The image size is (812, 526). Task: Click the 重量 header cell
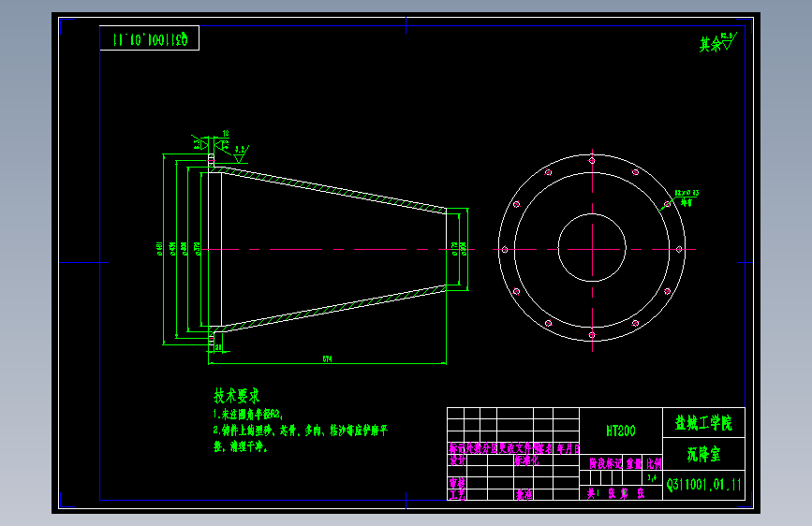634,463
